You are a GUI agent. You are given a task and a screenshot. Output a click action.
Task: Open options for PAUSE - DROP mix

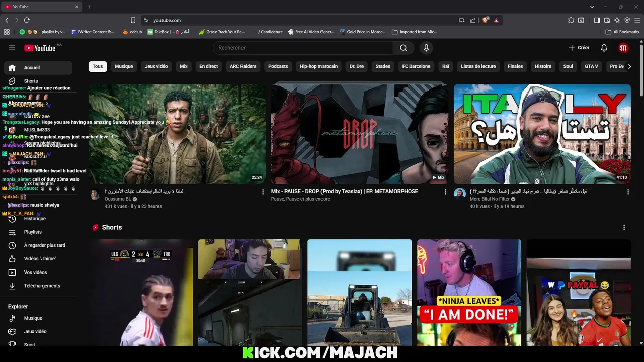(x=445, y=192)
